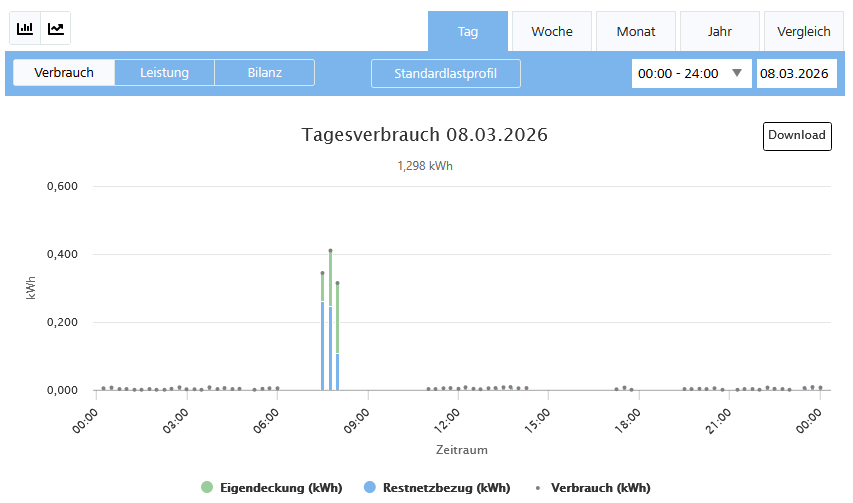Click the date field showing 08.03.2026
Viewport: 853px width, 503px height.
796,73
